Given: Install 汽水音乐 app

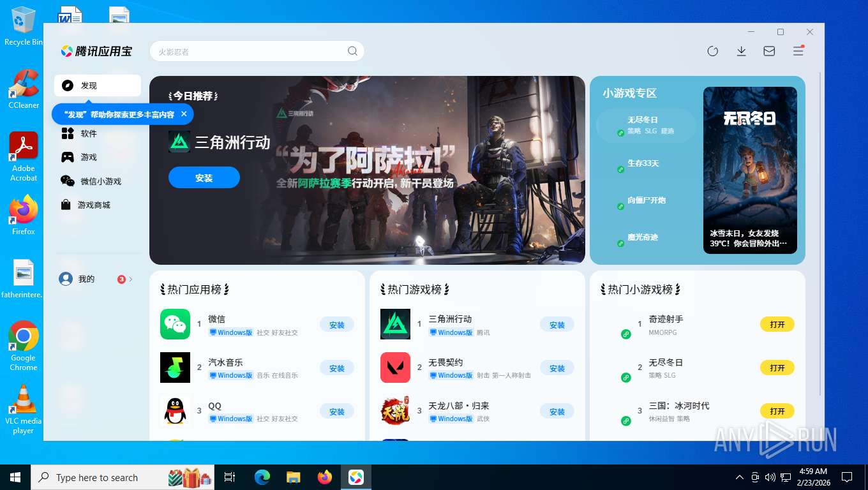Looking at the screenshot, I should 337,368.
